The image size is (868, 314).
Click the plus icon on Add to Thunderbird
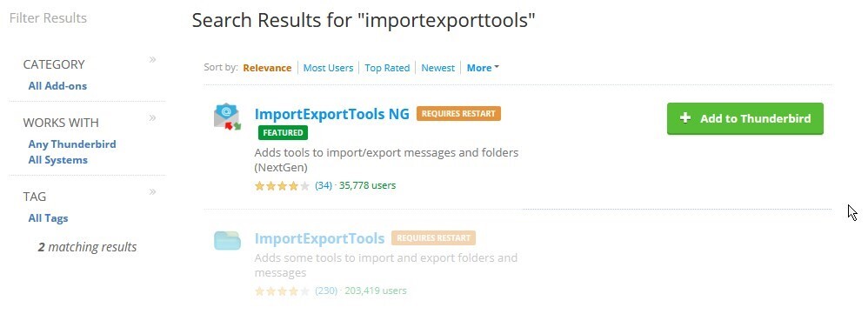tap(685, 118)
